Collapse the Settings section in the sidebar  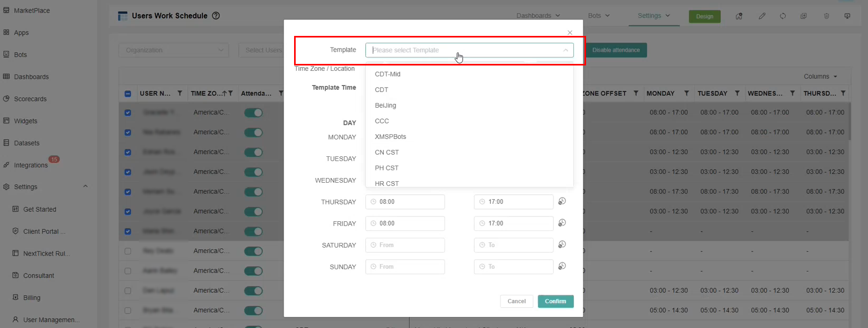click(85, 186)
